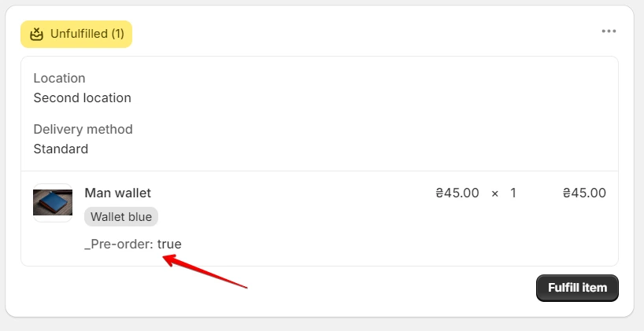Click the Location heading label
Viewport: 644px width, 331px height.
click(x=60, y=78)
